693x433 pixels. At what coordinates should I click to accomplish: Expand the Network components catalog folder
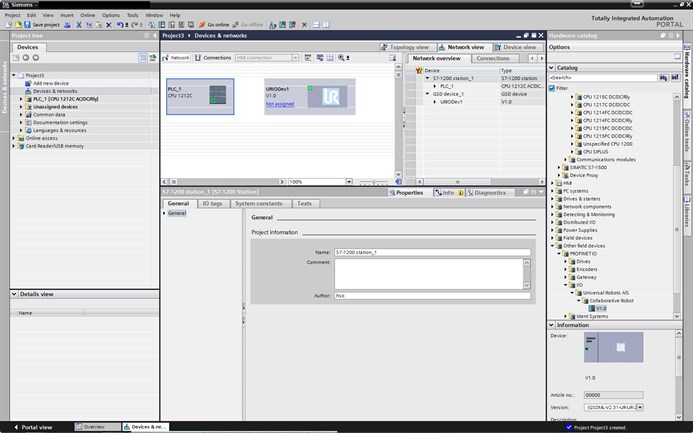coord(552,207)
